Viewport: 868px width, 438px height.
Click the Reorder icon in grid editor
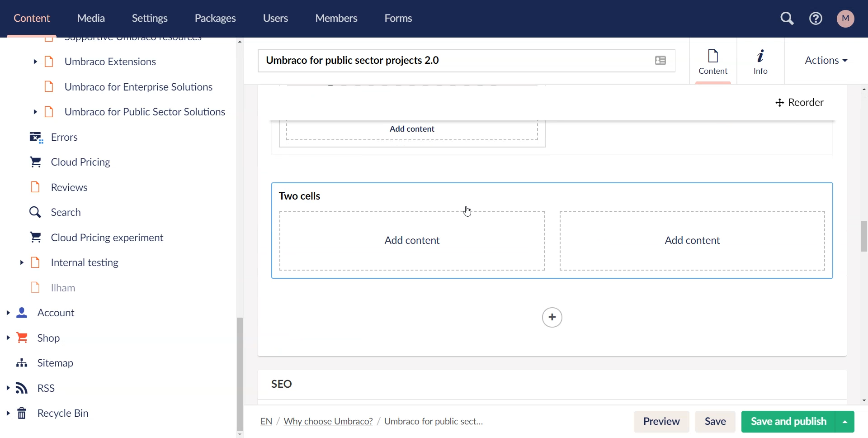779,103
